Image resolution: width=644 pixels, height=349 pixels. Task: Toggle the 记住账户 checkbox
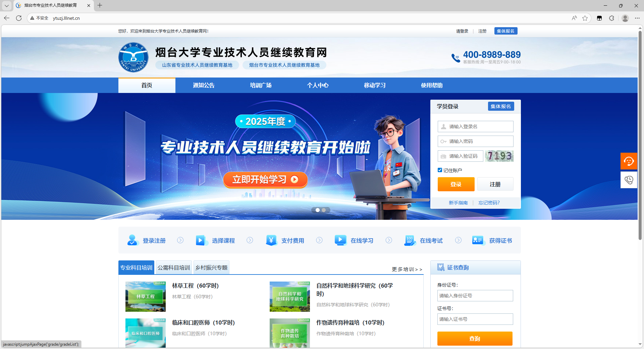[x=440, y=170]
